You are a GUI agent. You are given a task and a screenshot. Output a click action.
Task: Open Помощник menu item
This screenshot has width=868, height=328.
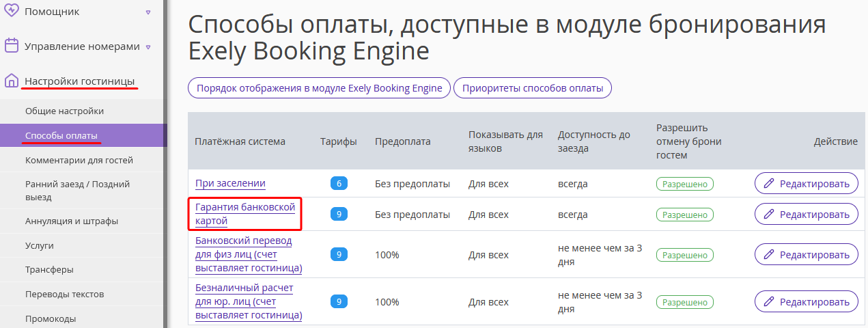(x=52, y=12)
